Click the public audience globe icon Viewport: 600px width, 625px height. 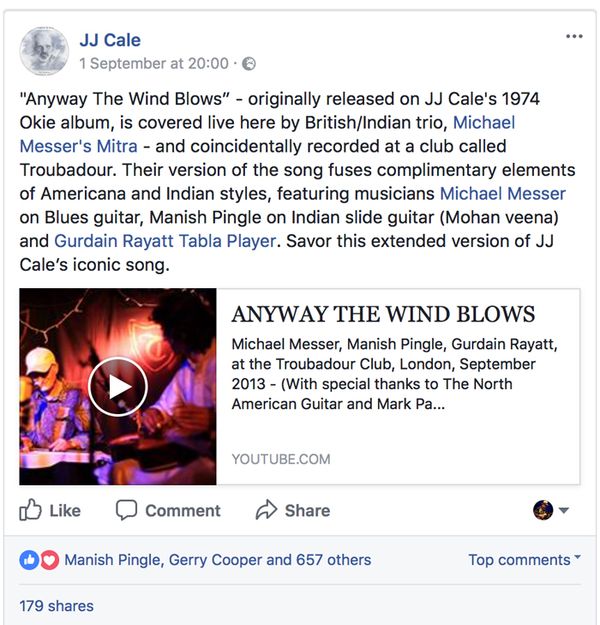(x=249, y=64)
